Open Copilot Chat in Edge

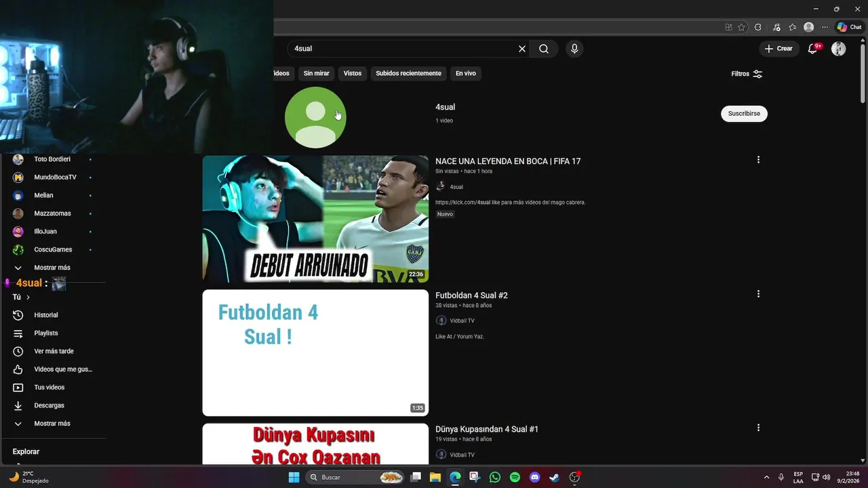[849, 27]
